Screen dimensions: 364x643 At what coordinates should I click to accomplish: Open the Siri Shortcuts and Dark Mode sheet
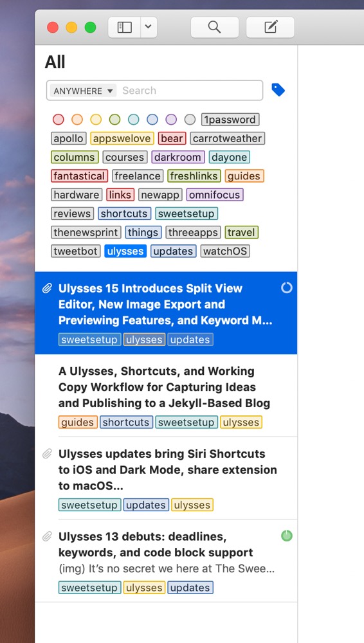166,478
